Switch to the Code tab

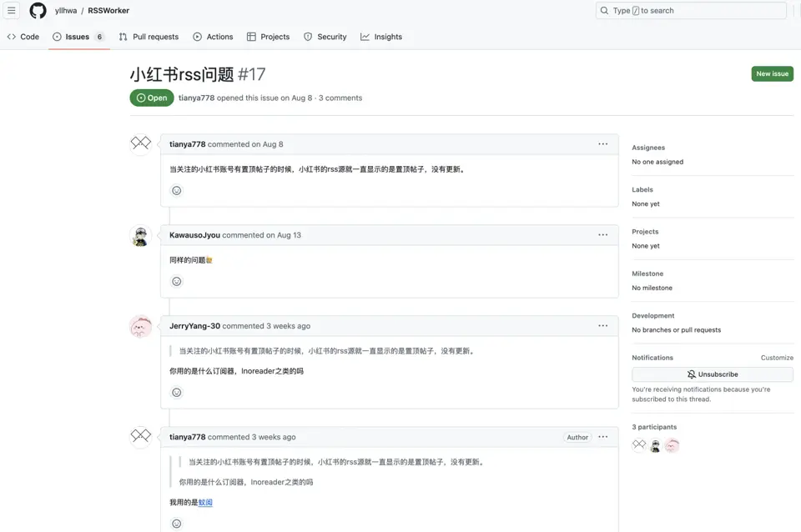click(23, 37)
